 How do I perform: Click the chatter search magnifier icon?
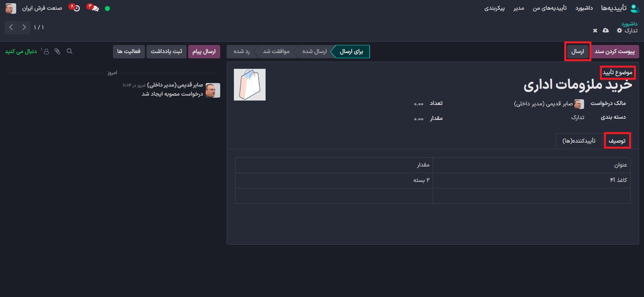tap(70, 51)
